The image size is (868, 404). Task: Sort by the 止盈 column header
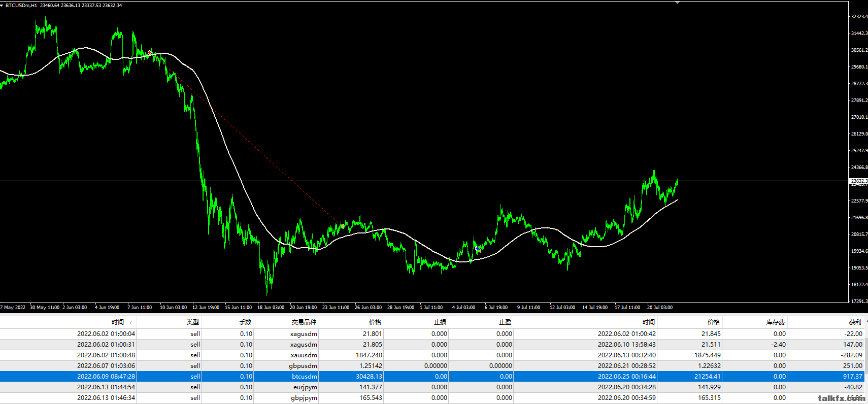(505, 322)
